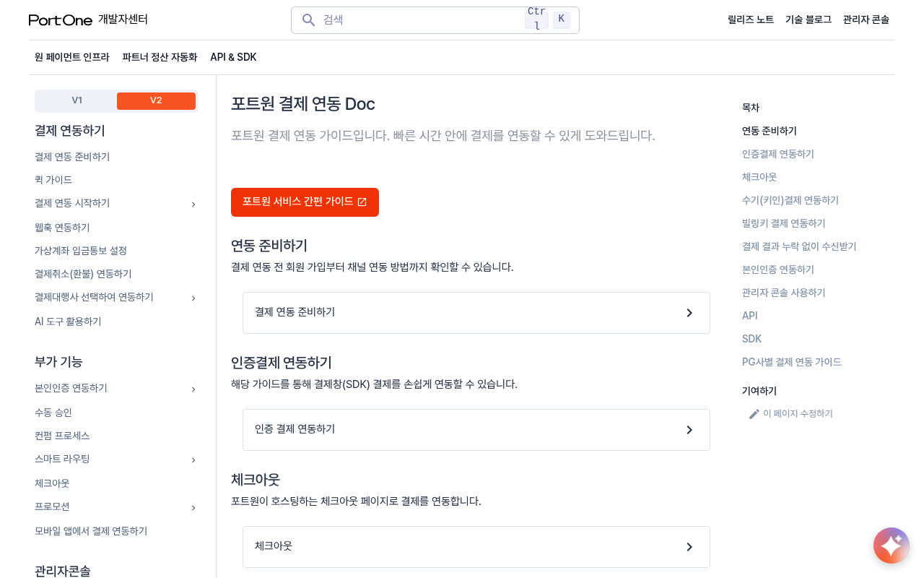Image resolution: width=924 pixels, height=578 pixels.
Task: Click 개발자센터 text next to logo
Action: click(123, 20)
